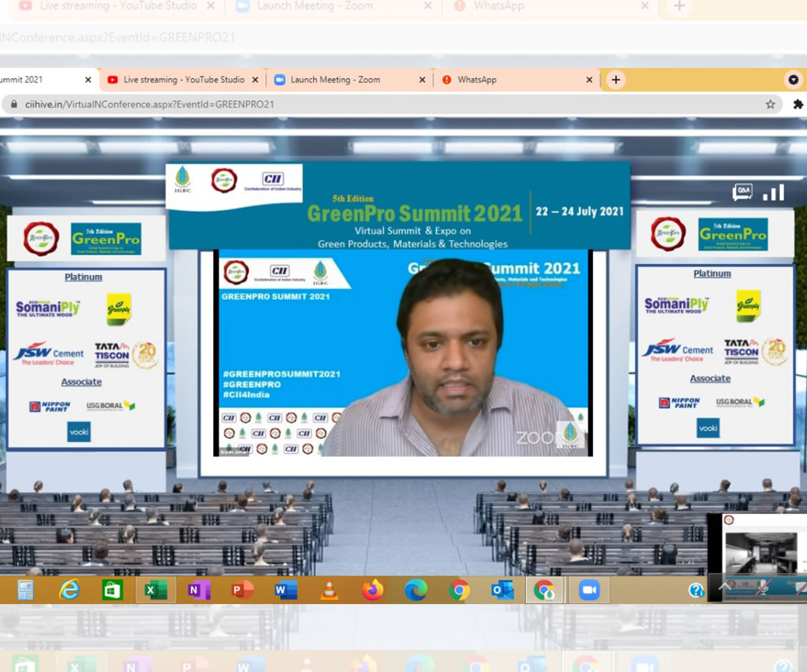
Task: Open OneNote from the taskbar
Action: tap(198, 590)
